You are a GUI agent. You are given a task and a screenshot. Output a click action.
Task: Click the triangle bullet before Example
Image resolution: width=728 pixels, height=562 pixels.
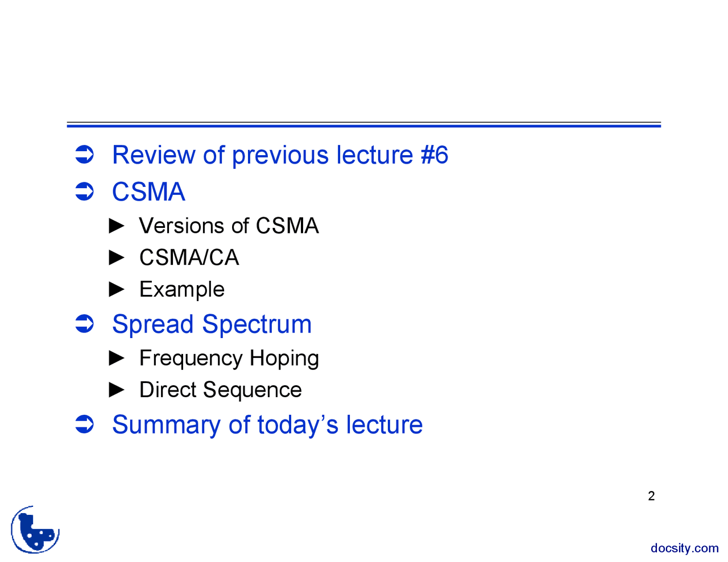117,290
